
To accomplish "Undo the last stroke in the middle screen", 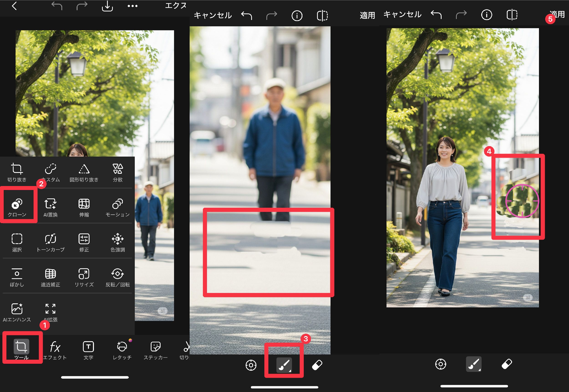I will coord(246,16).
